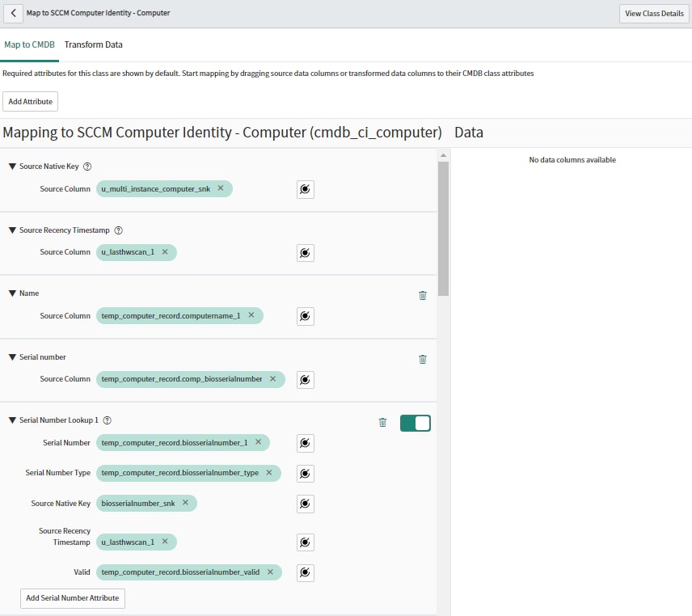
Task: Switch to the Map to CMDB tab
Action: (x=30, y=44)
